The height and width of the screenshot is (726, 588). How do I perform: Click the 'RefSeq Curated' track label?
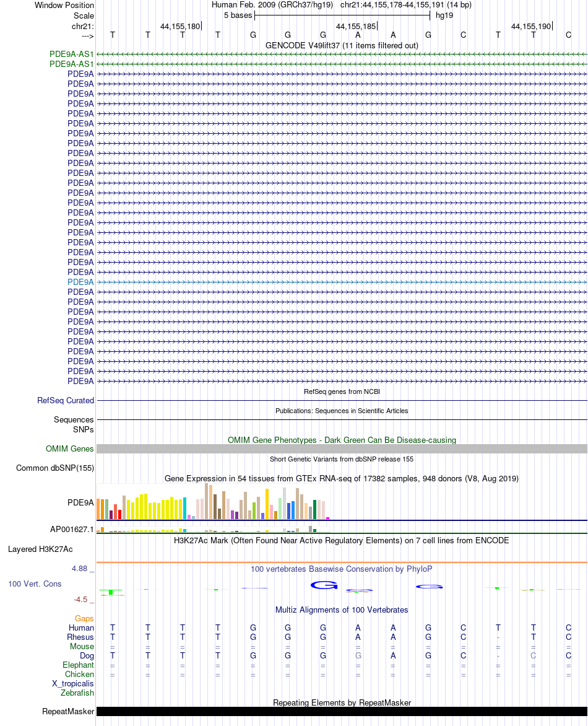pyautogui.click(x=66, y=401)
